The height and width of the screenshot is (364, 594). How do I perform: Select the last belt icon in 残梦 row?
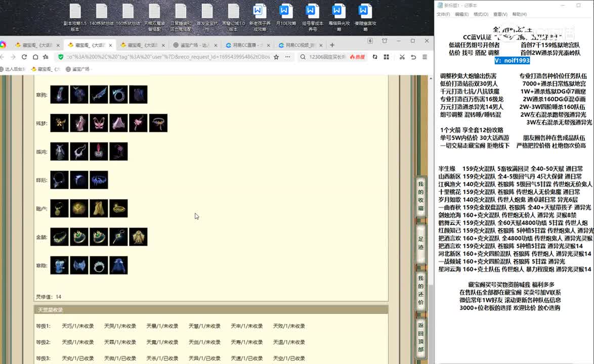click(158, 123)
